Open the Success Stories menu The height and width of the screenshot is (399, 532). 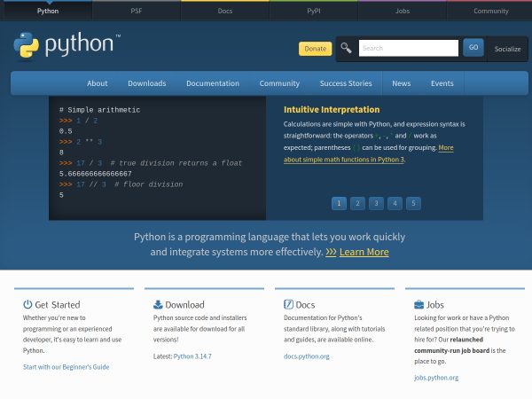[x=346, y=83]
